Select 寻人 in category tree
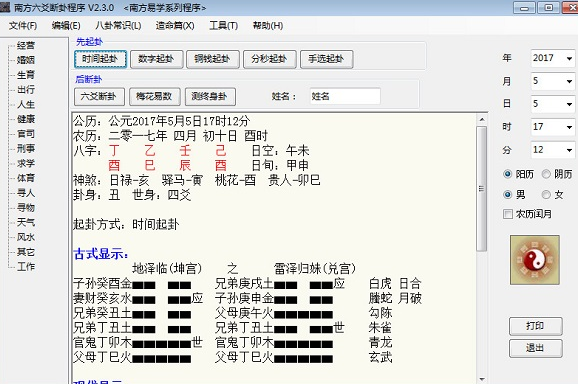 (x=26, y=193)
